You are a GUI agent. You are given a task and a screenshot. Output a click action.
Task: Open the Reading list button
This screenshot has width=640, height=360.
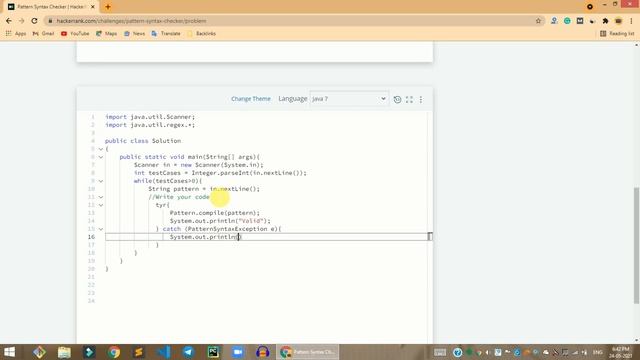click(x=617, y=33)
